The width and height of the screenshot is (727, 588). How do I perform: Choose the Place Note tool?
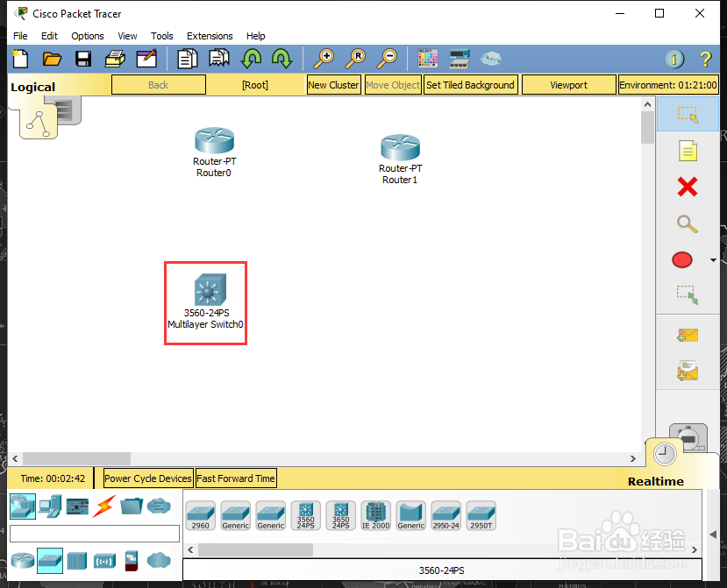click(x=688, y=151)
